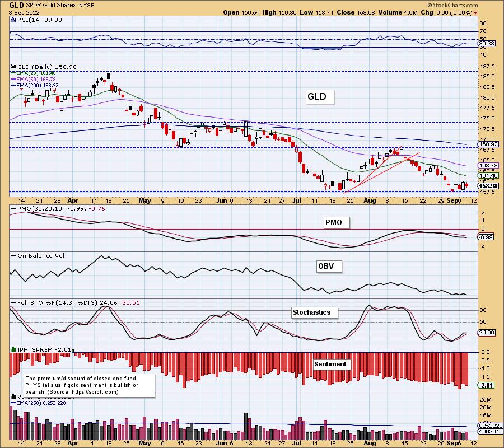This screenshot has height=448, width=504.
Task: Click the bold GLD ticker in the header
Action: (17, 5)
